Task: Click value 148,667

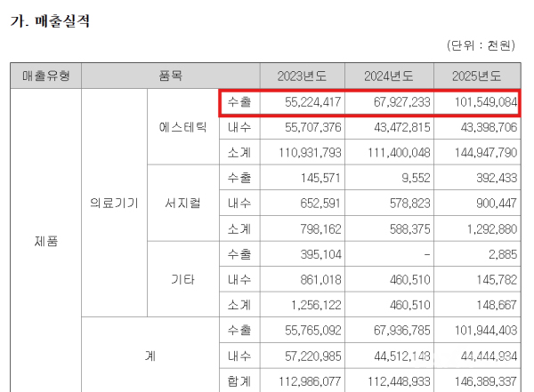Action: [497, 305]
